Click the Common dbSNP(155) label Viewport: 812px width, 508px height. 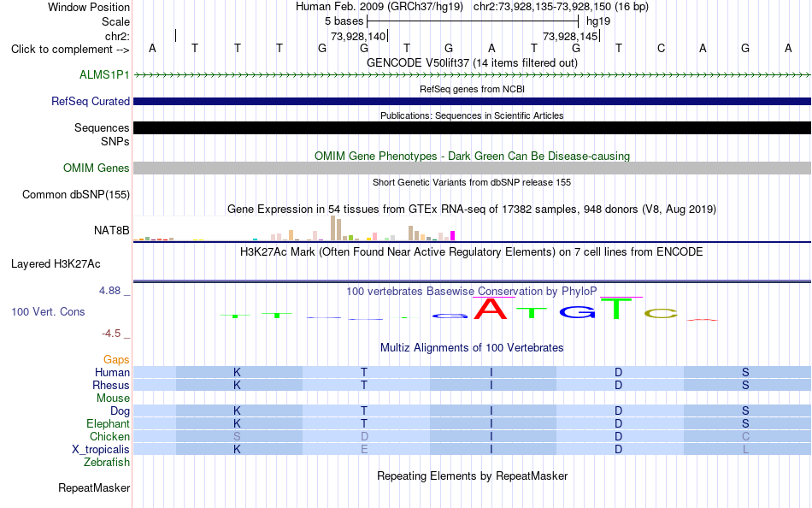tap(75, 194)
